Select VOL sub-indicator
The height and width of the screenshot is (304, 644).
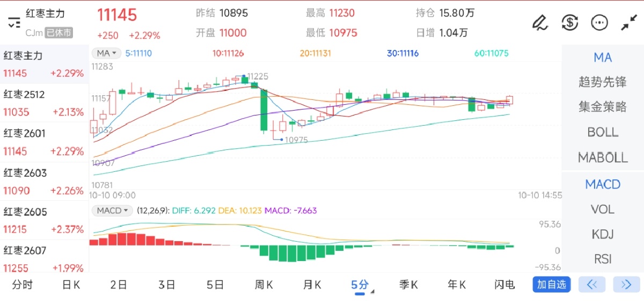click(603, 209)
